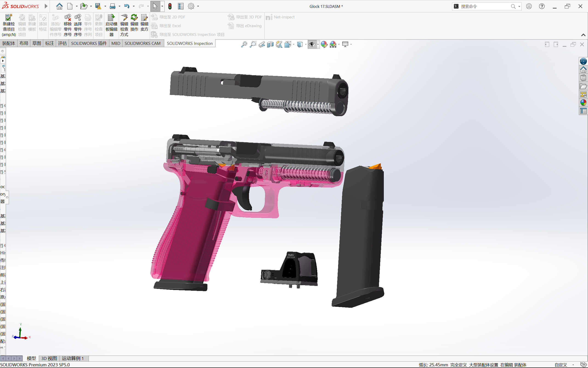
Task: Expand the Options gear dropdown arrow
Action: [198, 6]
